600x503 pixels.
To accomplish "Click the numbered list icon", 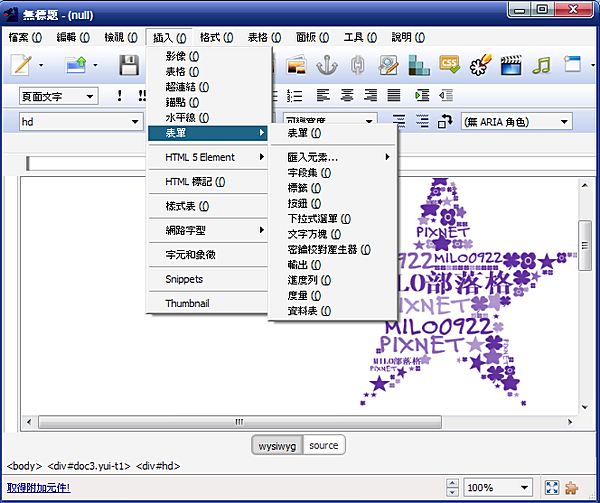I will coord(295,96).
